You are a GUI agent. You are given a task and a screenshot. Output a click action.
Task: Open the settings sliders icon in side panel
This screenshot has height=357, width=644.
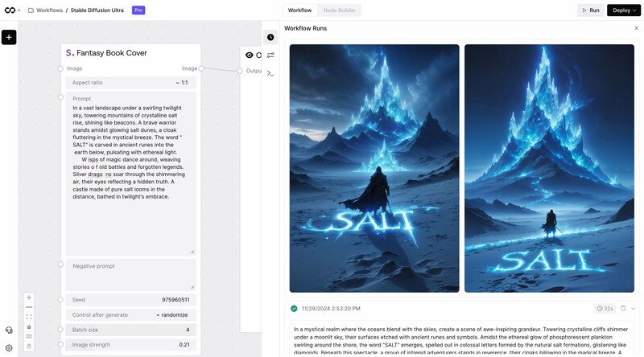(x=270, y=55)
